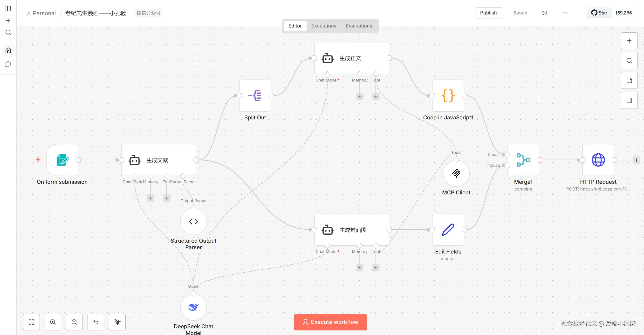Open the DeepSeek Chat Model node

(193, 307)
